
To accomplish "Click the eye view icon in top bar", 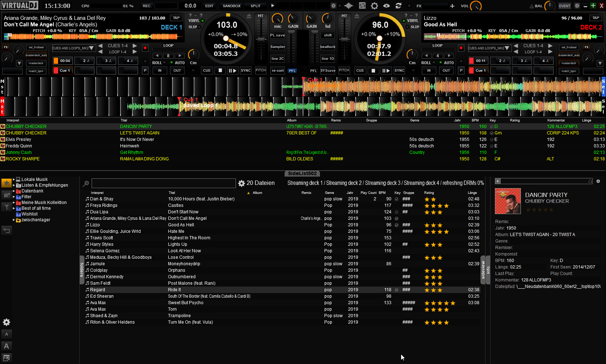I will click(x=386, y=6).
